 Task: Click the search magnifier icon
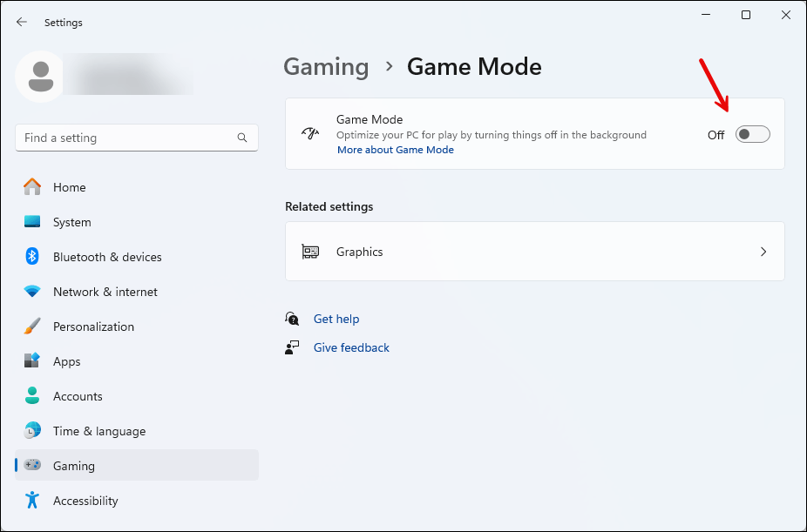click(242, 138)
